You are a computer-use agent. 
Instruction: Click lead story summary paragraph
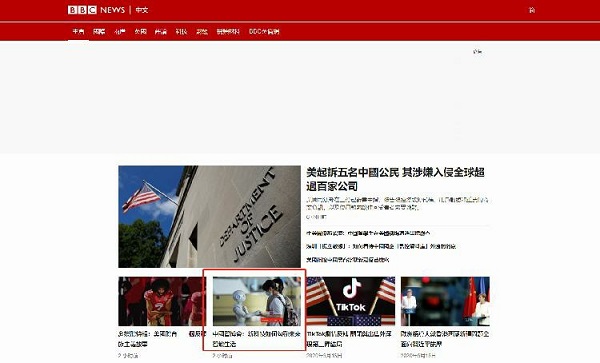(397, 203)
